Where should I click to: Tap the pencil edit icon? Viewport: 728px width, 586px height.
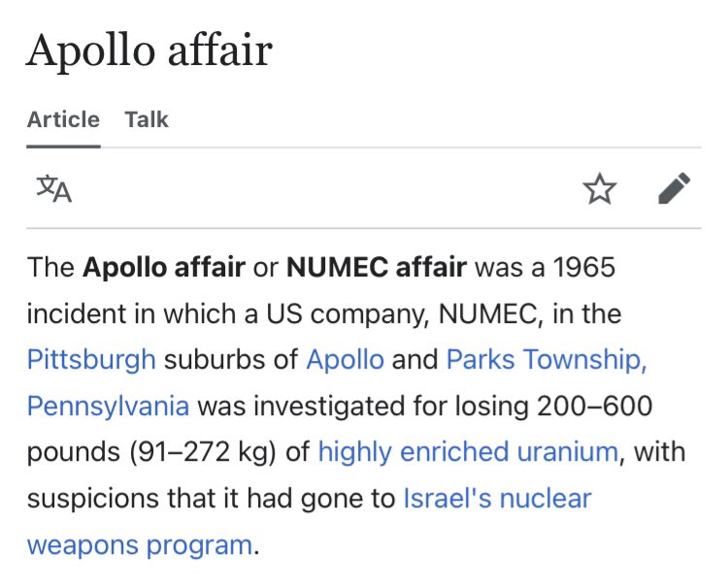674,188
